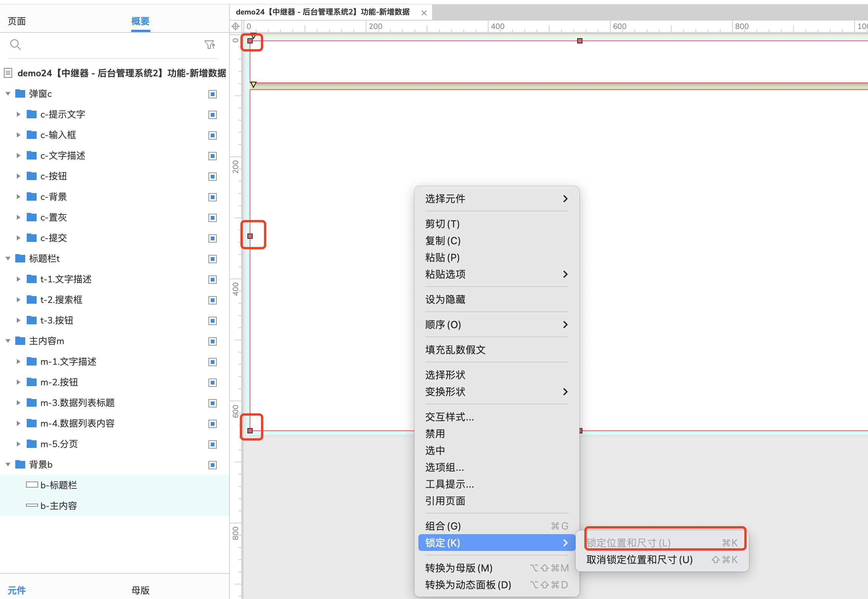
Task: Toggle visibility box for c-提交
Action: click(x=213, y=238)
